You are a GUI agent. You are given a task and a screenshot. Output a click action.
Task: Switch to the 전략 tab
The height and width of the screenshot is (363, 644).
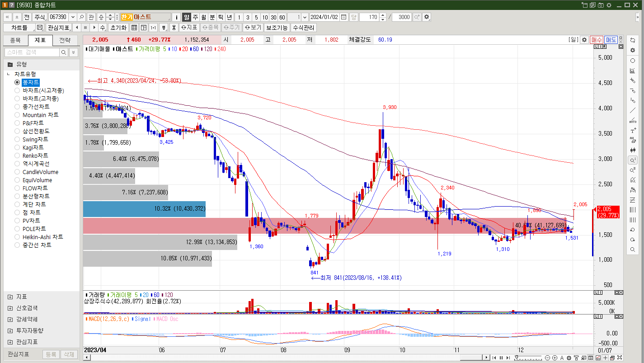point(65,40)
